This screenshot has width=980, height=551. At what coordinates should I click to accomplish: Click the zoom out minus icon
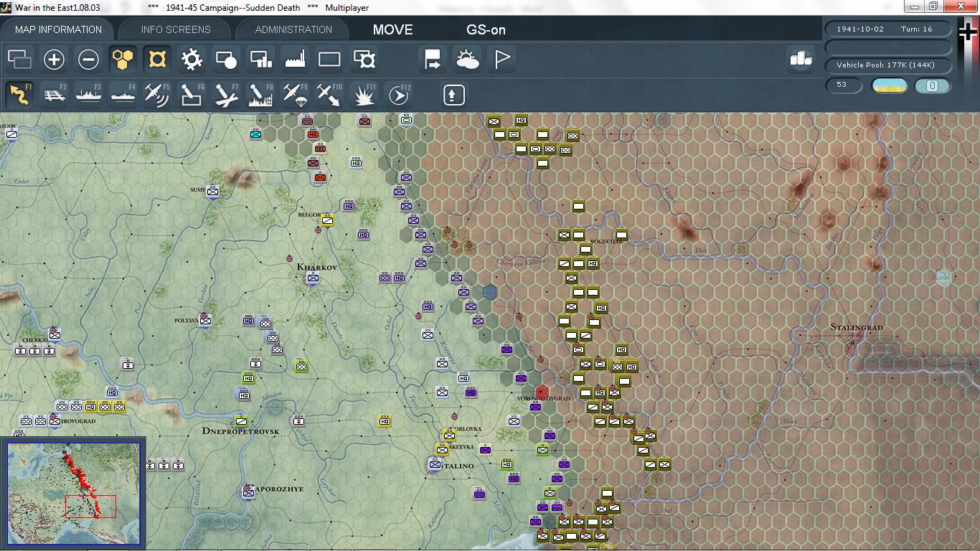click(x=88, y=60)
